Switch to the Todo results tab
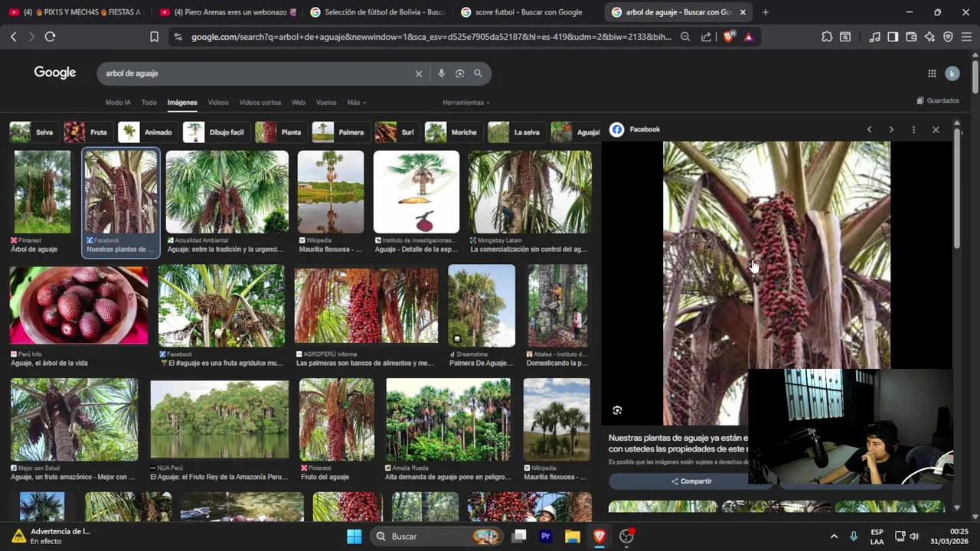980x551 pixels. point(149,103)
